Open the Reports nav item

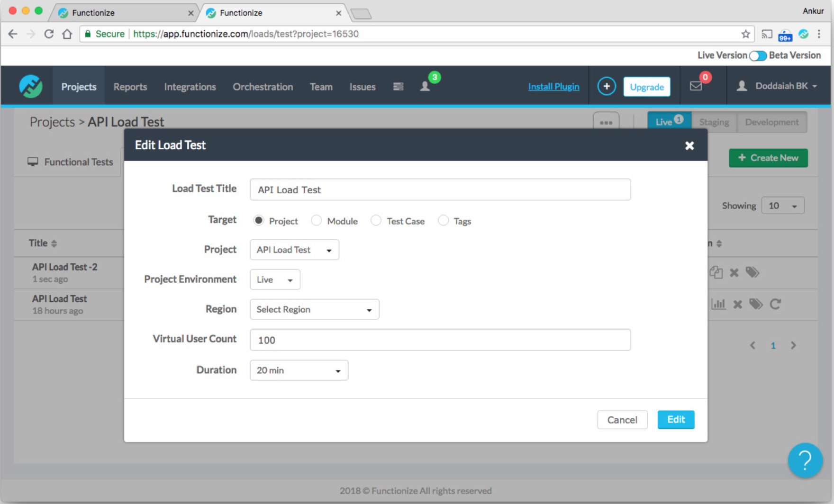coord(130,87)
